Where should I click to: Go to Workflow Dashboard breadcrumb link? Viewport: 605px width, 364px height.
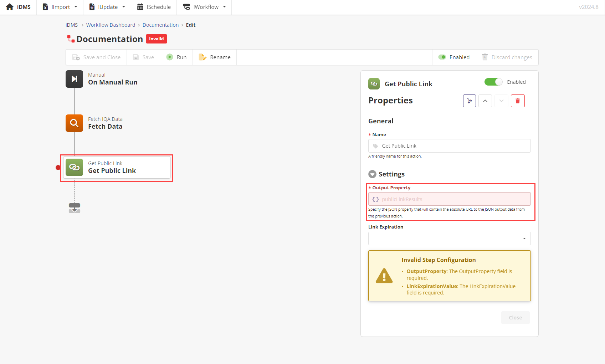coord(111,25)
